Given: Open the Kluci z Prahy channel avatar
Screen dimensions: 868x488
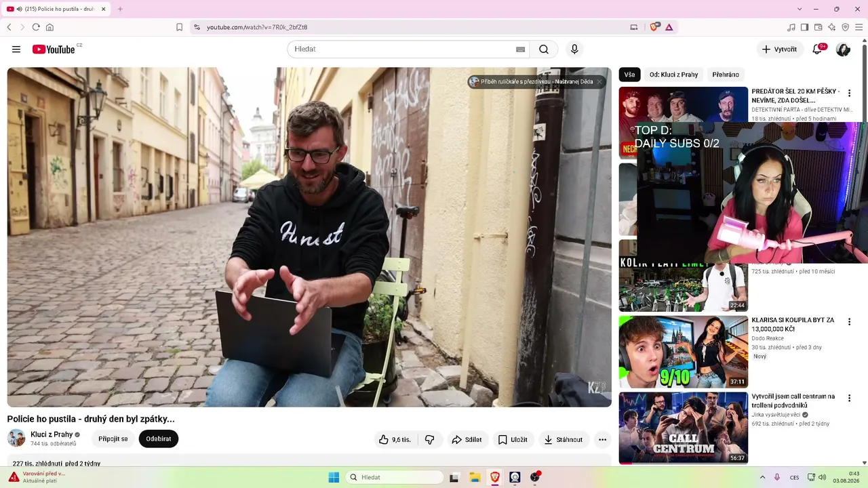Looking at the screenshot, I should point(16,438).
